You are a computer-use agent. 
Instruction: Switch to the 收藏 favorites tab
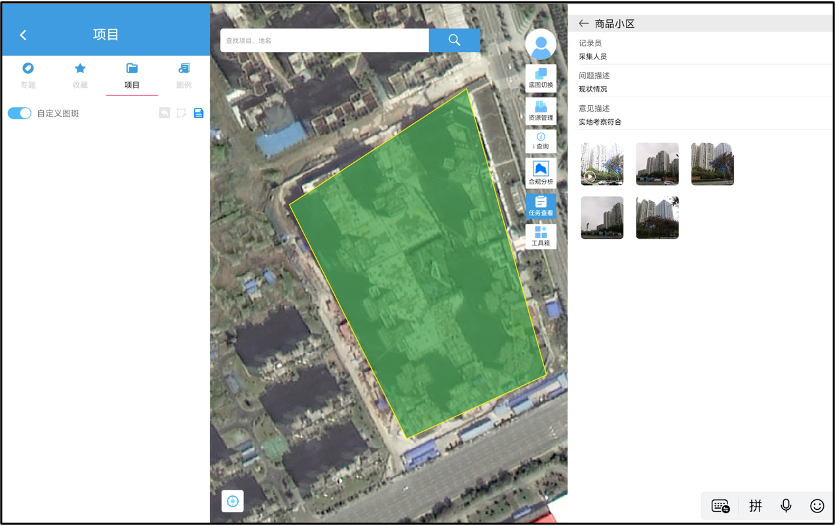click(x=80, y=75)
